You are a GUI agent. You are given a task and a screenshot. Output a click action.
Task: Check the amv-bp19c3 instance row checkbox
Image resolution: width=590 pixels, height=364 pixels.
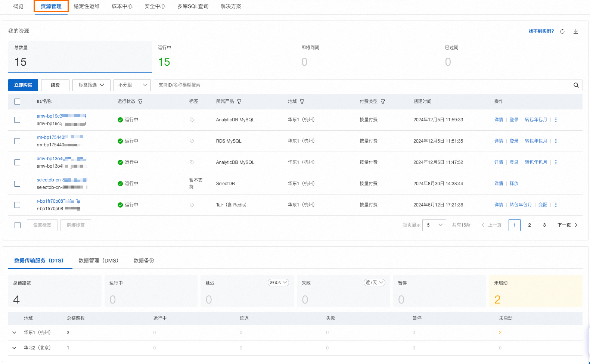coord(17,120)
